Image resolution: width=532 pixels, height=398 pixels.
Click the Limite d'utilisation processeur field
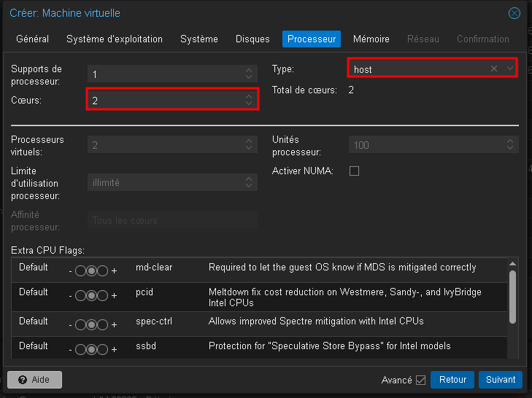(x=172, y=183)
